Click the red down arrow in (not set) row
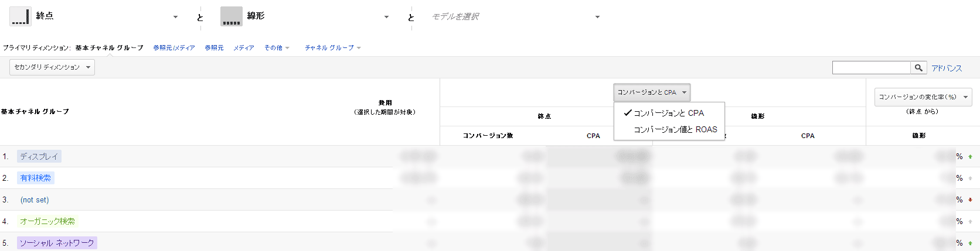The height and width of the screenshot is (251, 980). point(971,200)
